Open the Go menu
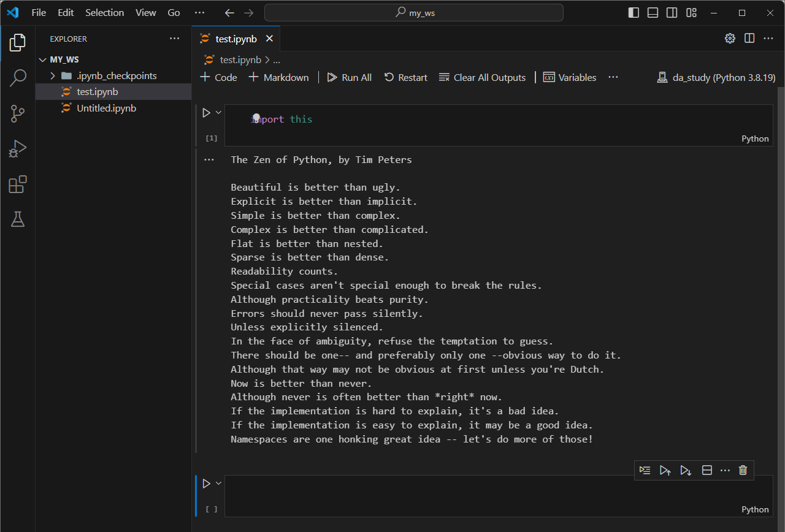 pyautogui.click(x=174, y=12)
